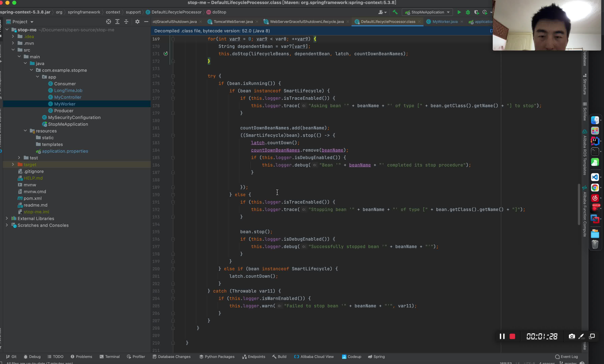Screen dimensions: 604x364
Task: Open the Project panel settings gear
Action: tap(137, 22)
